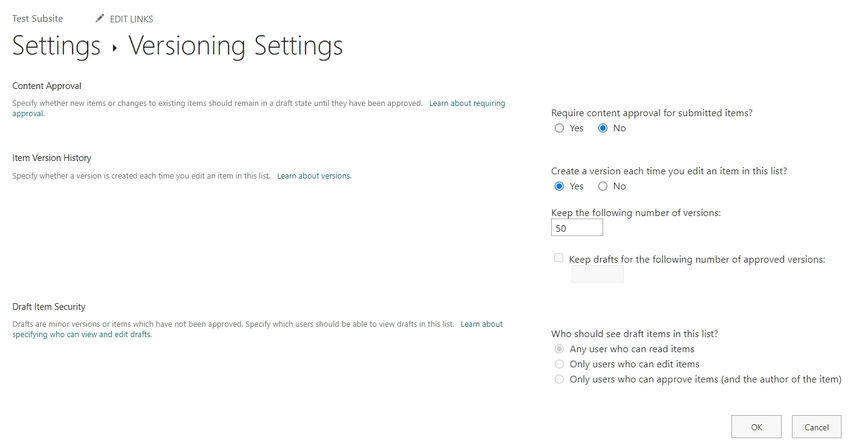Viewport: 850px width, 446px height.
Task: Click the pencil icon beside EDIT LINKS
Action: click(x=100, y=18)
